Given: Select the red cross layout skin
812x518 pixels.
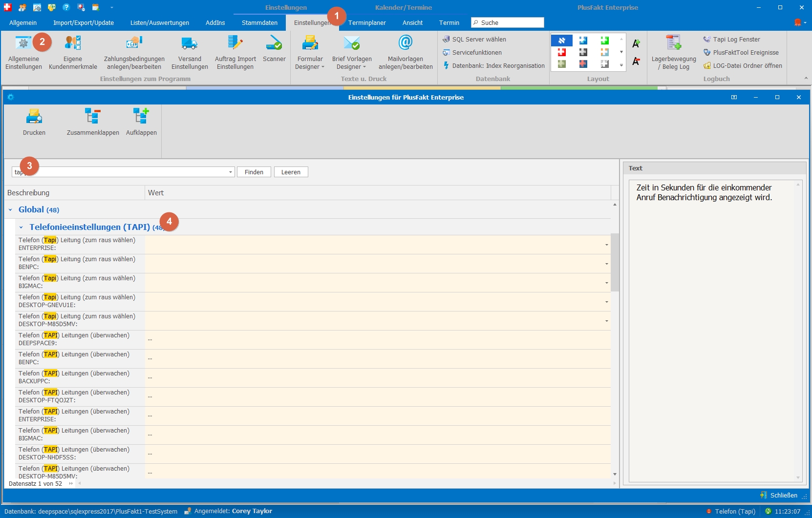Looking at the screenshot, I should [x=562, y=52].
